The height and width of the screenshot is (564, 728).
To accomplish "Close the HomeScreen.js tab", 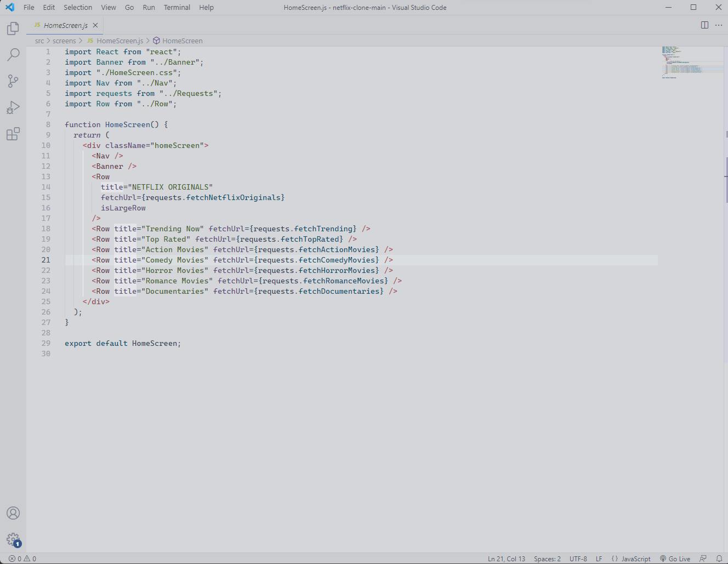I will point(95,25).
